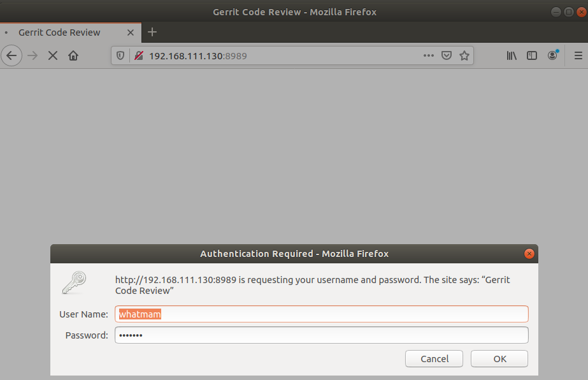
Task: Close the Gerrit Code Review tab
Action: tap(131, 33)
